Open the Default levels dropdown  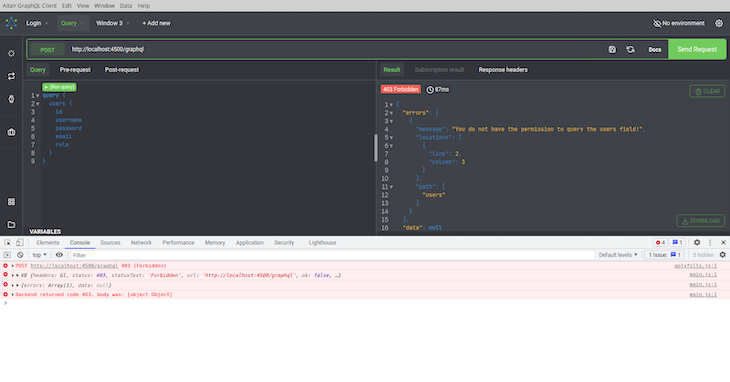click(618, 255)
